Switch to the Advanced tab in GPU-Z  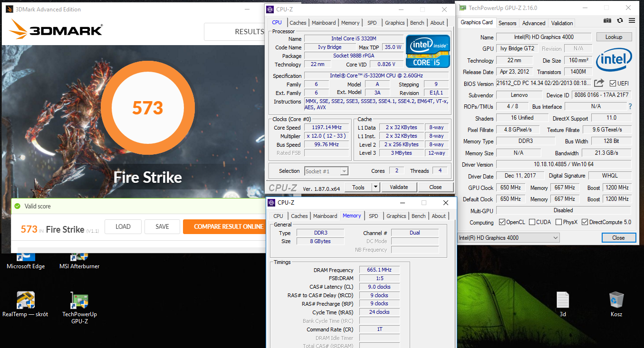(534, 23)
